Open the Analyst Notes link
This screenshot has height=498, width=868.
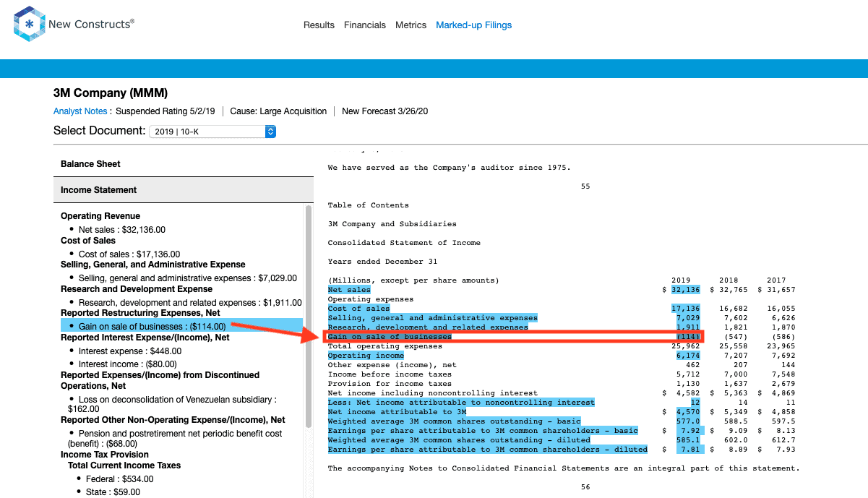(x=80, y=111)
